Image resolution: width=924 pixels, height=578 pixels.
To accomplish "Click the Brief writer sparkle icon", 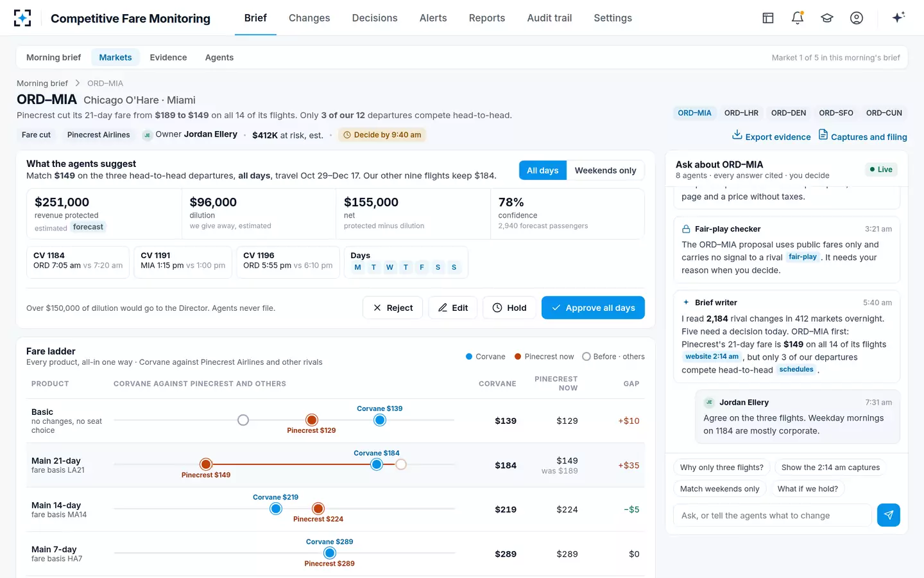I will (687, 302).
